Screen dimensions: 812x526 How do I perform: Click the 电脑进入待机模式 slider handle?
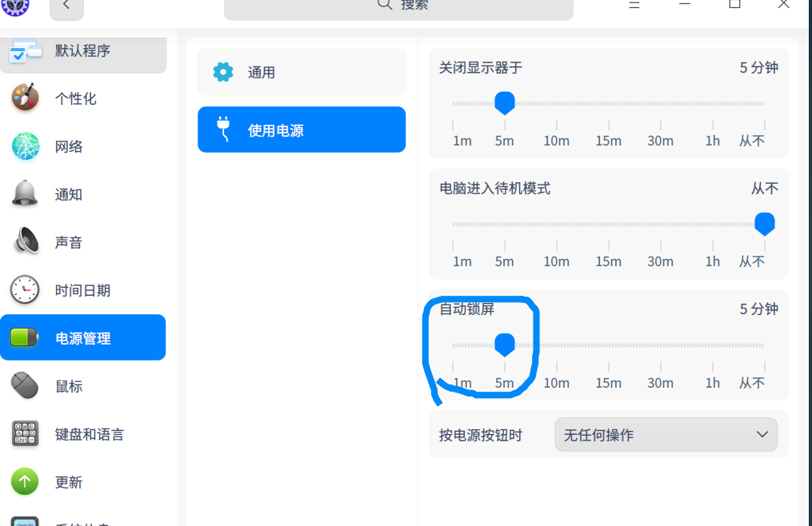[x=764, y=224]
